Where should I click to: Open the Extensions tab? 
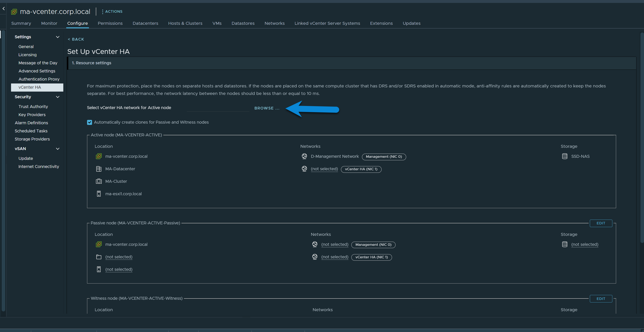click(x=381, y=23)
